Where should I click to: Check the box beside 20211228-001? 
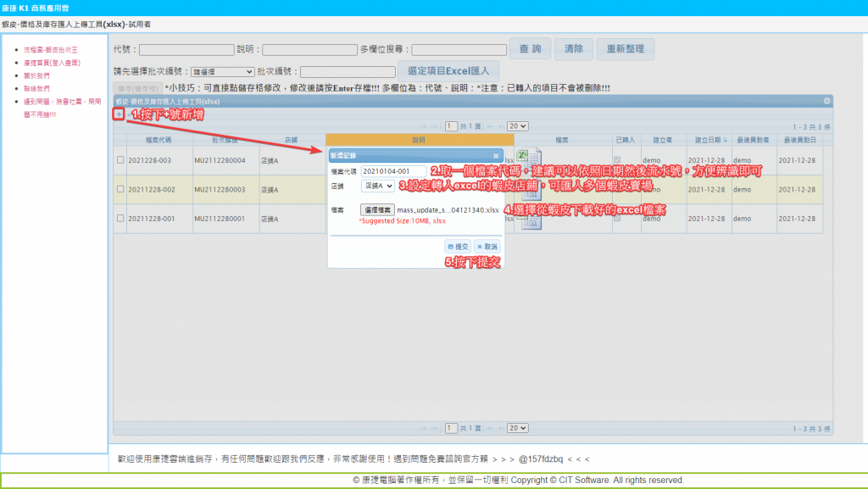pyautogui.click(x=120, y=219)
